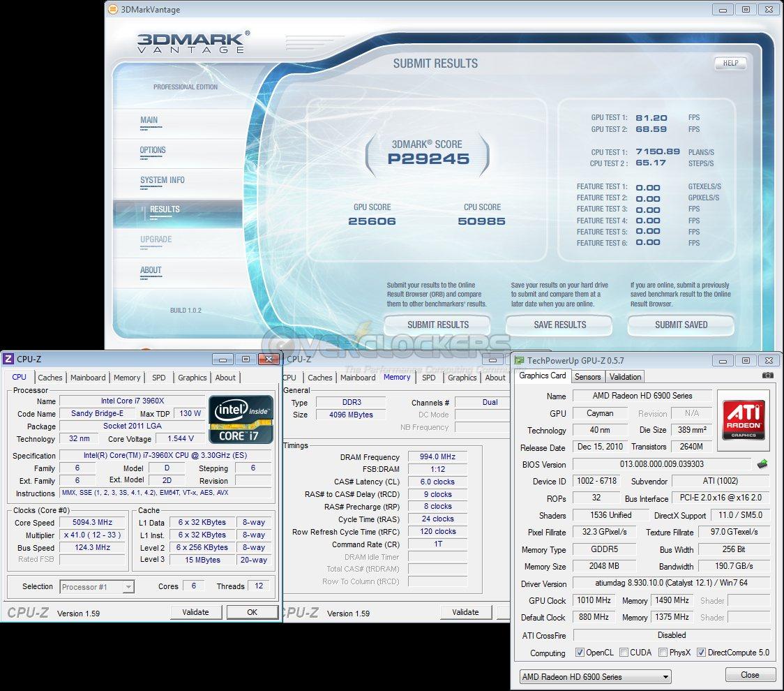Select the CPU tab in front CPU-Z window
784x691 pixels.
20,378
